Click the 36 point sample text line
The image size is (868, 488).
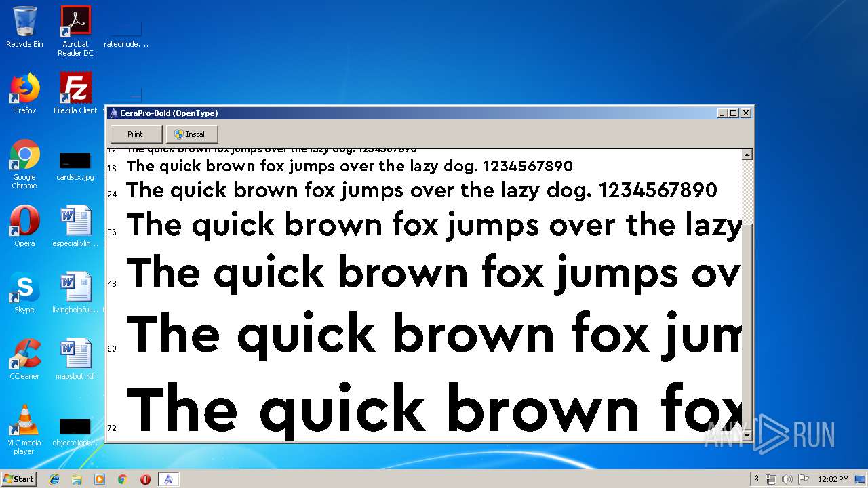[434, 226]
